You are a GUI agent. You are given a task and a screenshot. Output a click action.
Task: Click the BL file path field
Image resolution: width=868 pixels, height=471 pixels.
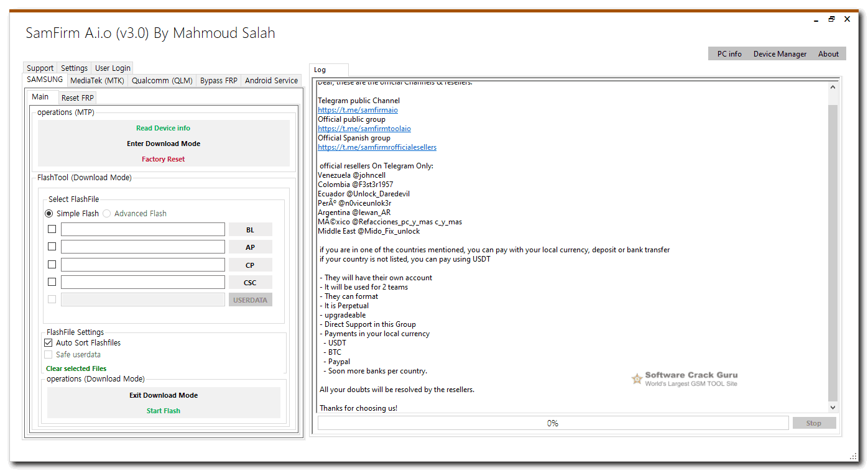(143, 229)
